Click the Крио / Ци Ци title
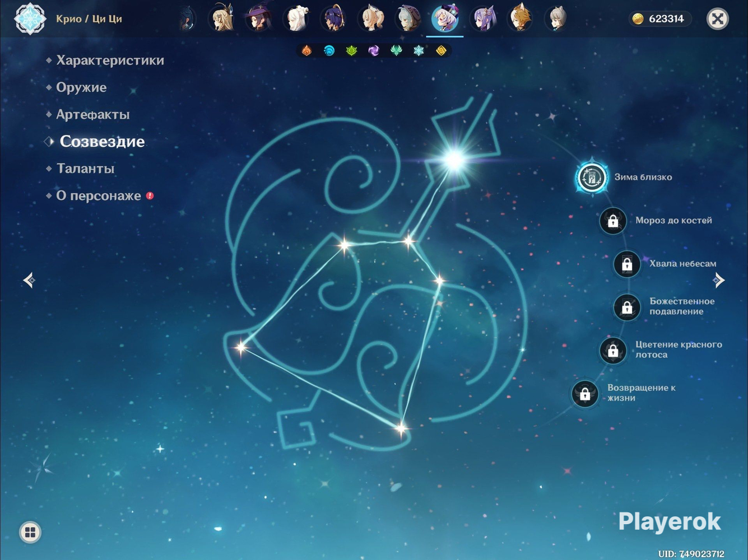748x560 pixels. (x=89, y=19)
